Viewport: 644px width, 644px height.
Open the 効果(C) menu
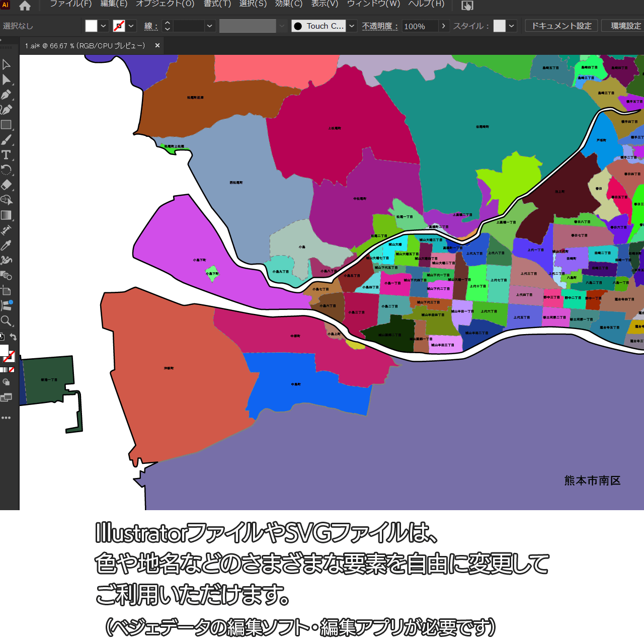point(288,4)
